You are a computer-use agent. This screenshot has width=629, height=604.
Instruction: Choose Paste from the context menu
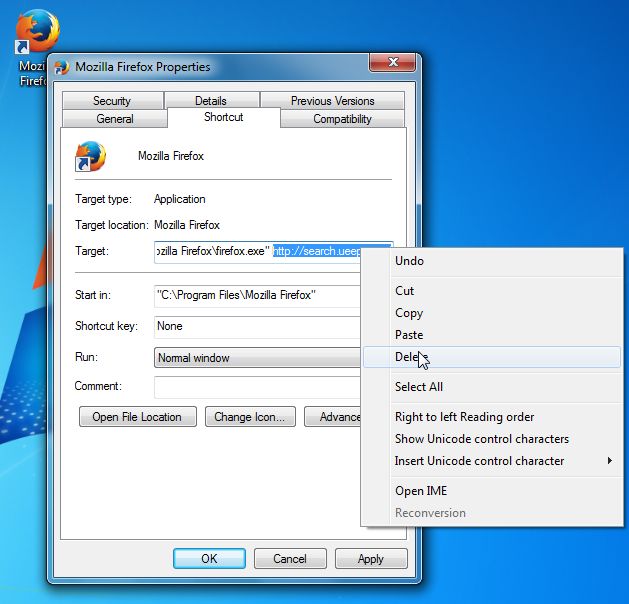492,335
